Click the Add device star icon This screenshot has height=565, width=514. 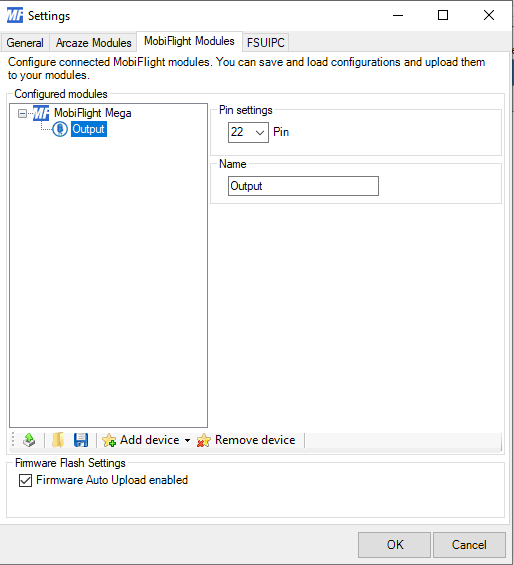pos(109,440)
